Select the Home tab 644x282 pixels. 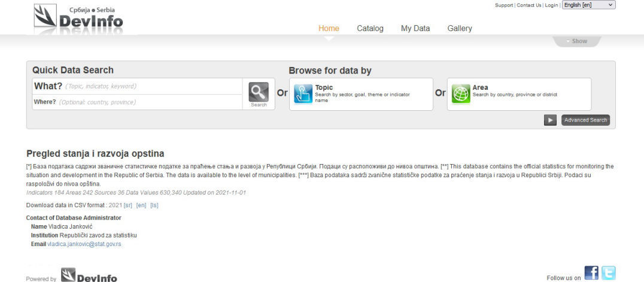click(329, 28)
